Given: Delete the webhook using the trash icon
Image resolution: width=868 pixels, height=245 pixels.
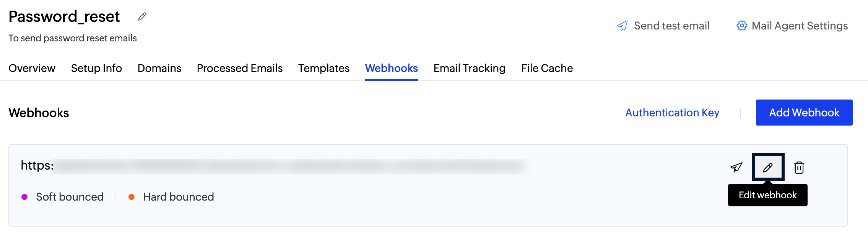Looking at the screenshot, I should [799, 167].
